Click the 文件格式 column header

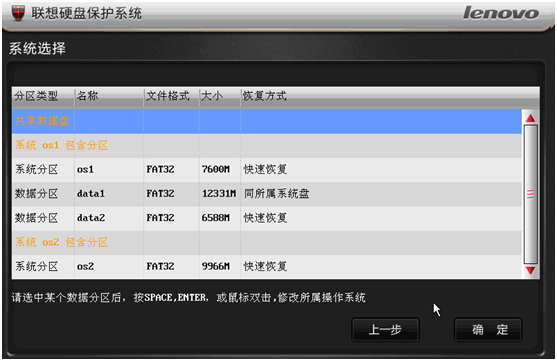tap(172, 96)
